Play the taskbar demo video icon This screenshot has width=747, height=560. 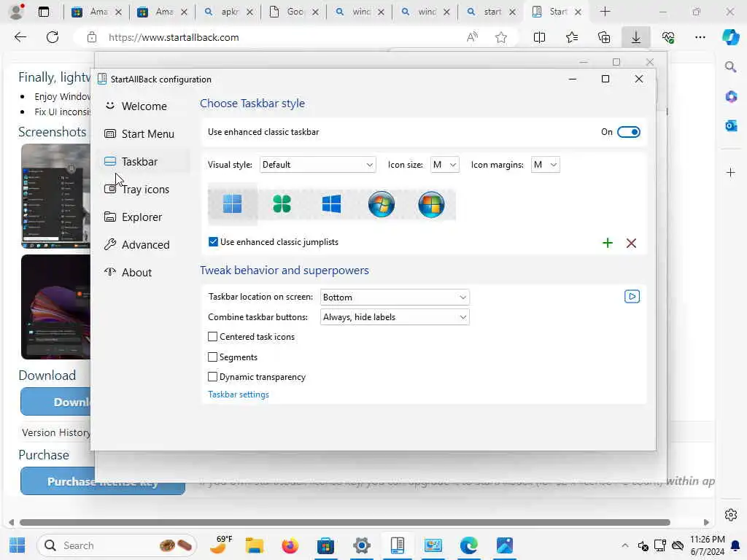click(632, 297)
